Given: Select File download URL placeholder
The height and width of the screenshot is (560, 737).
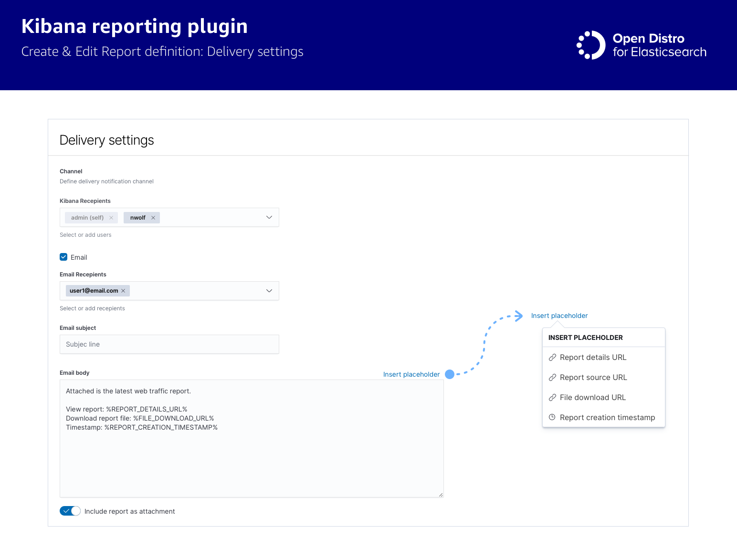Looking at the screenshot, I should click(604, 398).
